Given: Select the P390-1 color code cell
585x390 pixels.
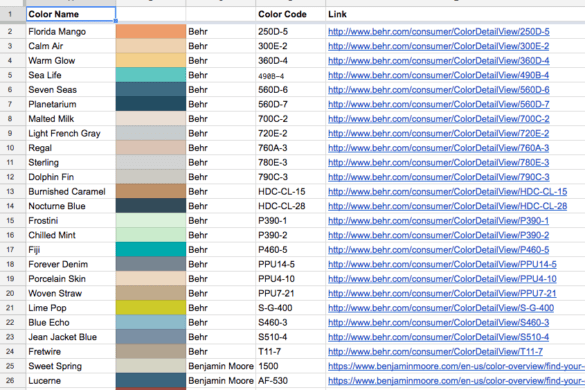Looking at the screenshot, I should point(290,221).
